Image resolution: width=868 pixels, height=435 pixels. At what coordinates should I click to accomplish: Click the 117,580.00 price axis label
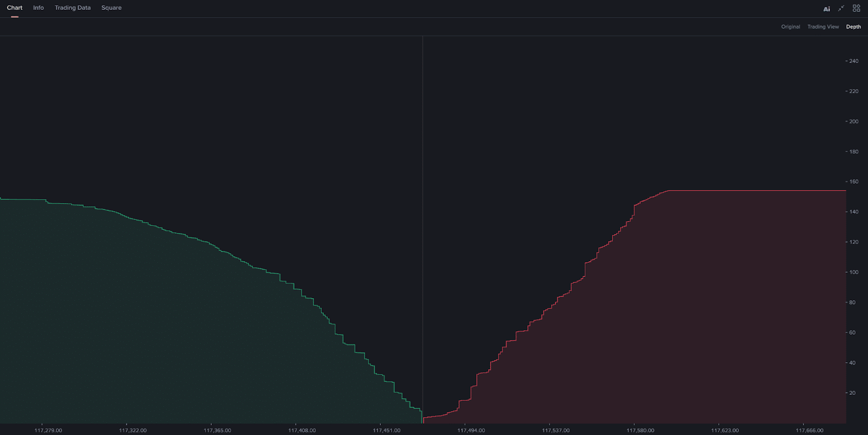point(640,430)
